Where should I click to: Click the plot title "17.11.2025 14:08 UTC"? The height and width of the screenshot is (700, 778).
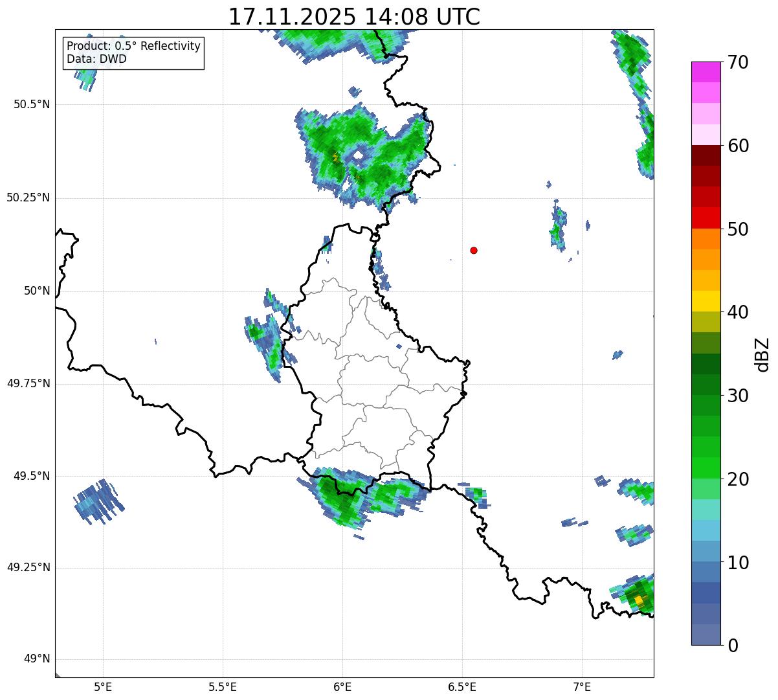coord(354,17)
